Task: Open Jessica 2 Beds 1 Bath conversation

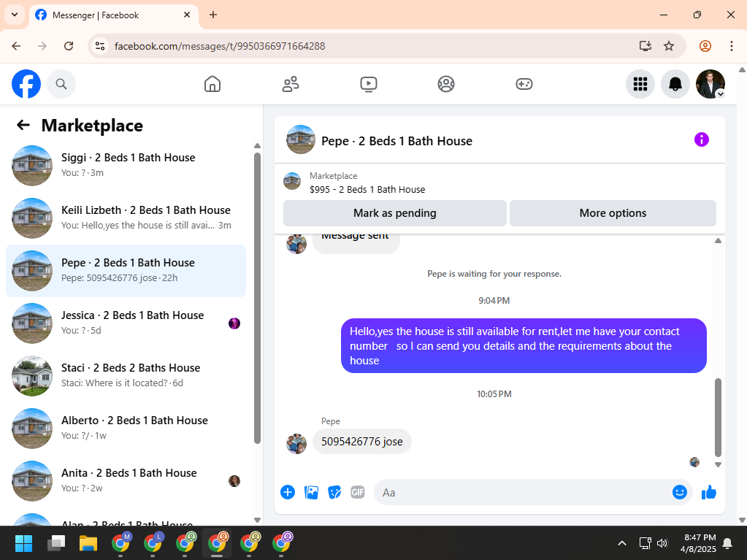Action: (x=126, y=323)
